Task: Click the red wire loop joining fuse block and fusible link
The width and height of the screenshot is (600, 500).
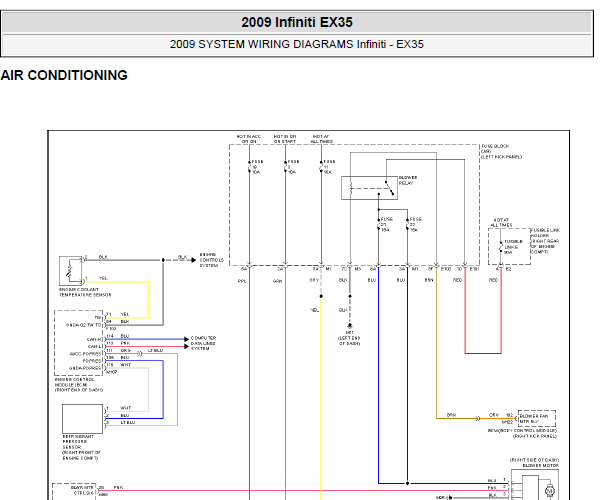Action: click(x=483, y=353)
